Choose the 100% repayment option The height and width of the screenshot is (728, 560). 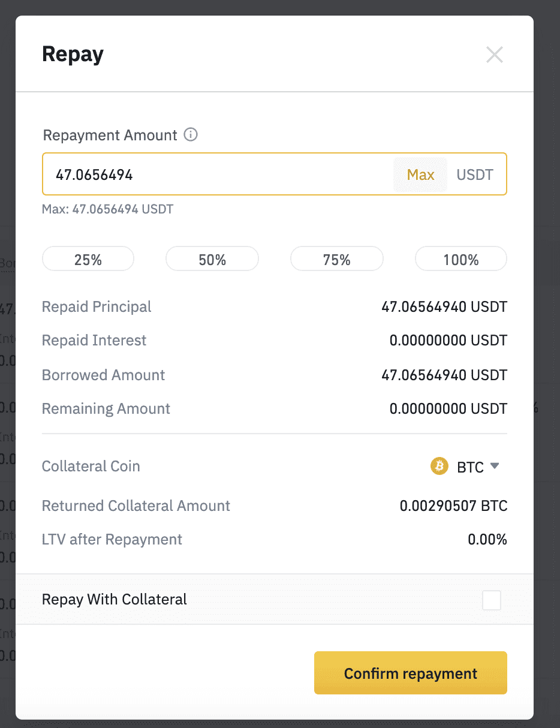tap(461, 260)
